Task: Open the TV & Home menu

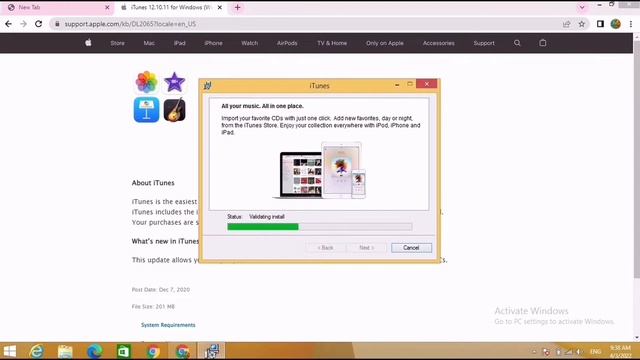Action: [332, 43]
